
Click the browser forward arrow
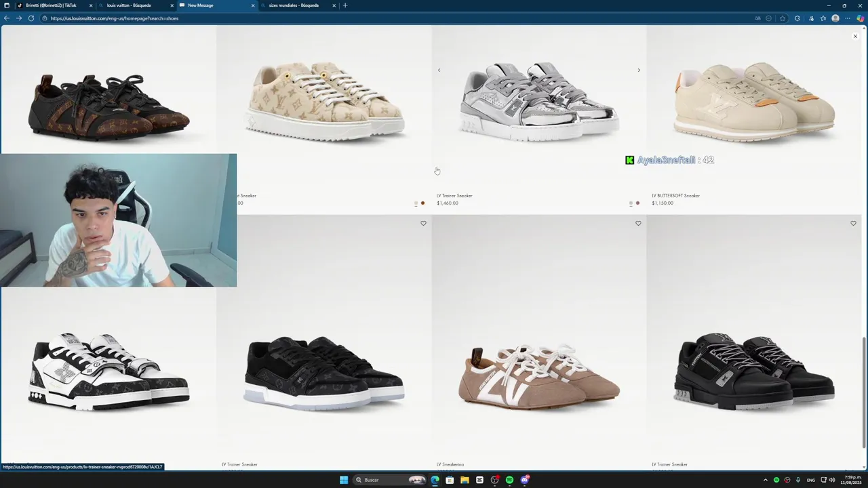19,18
